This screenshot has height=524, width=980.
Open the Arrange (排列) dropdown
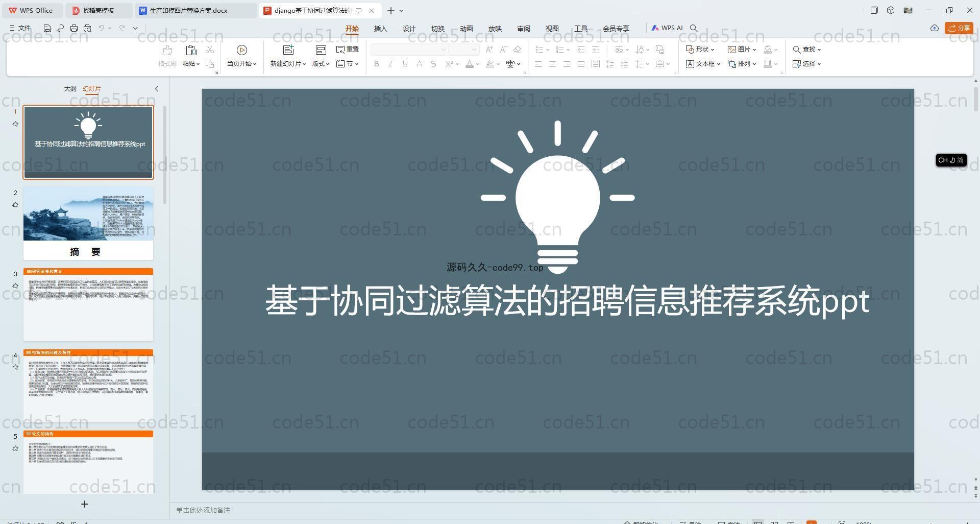click(x=742, y=64)
